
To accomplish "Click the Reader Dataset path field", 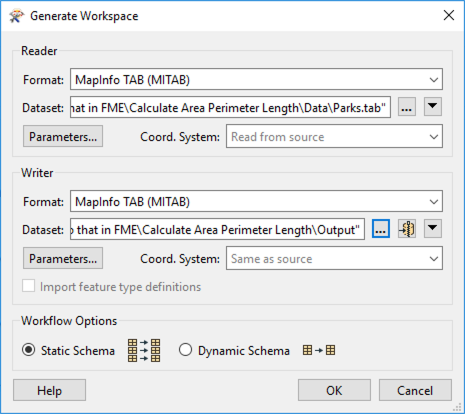I will pyautogui.click(x=230, y=107).
